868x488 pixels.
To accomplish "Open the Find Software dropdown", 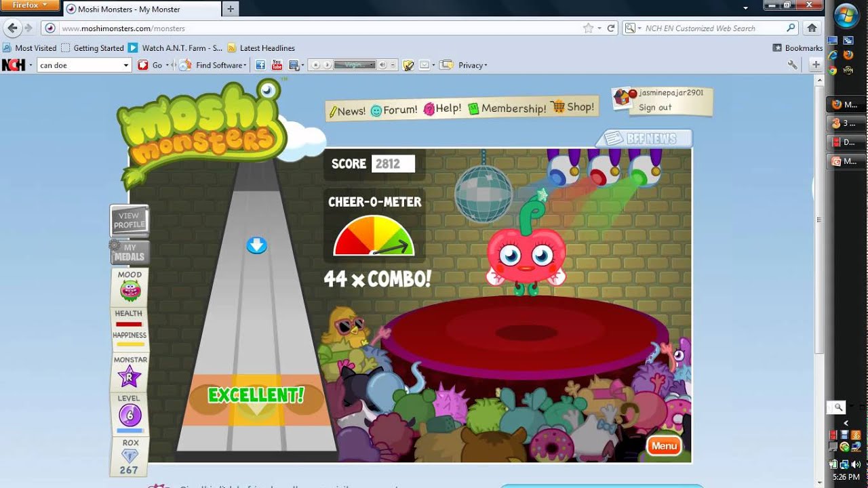I will point(214,65).
